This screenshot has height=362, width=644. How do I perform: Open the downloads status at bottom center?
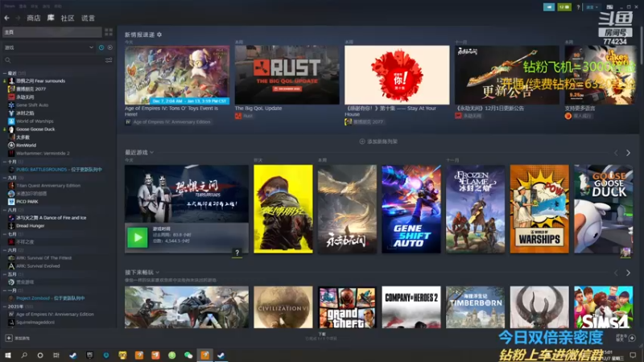(321, 336)
